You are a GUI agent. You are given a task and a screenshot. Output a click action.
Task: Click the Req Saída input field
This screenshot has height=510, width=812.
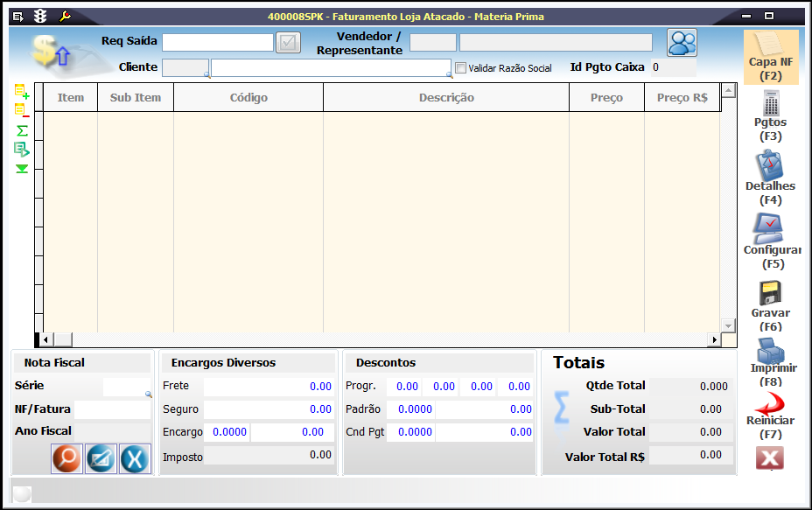pos(218,42)
